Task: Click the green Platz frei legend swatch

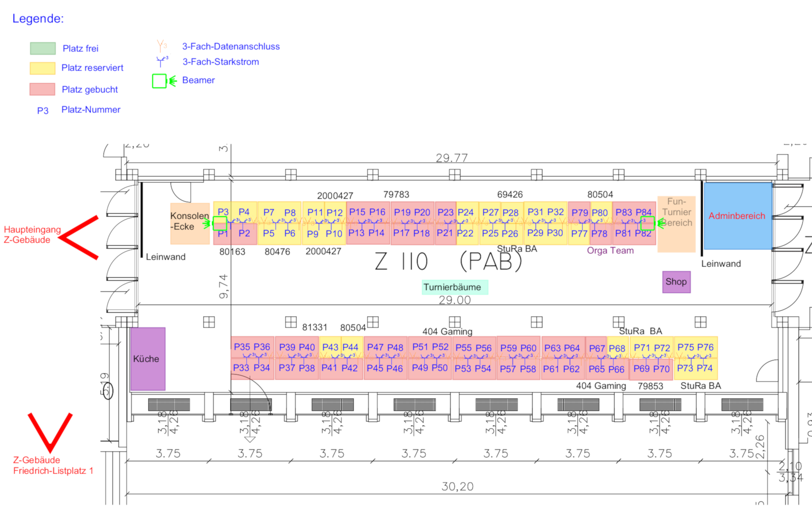Action: click(x=43, y=48)
